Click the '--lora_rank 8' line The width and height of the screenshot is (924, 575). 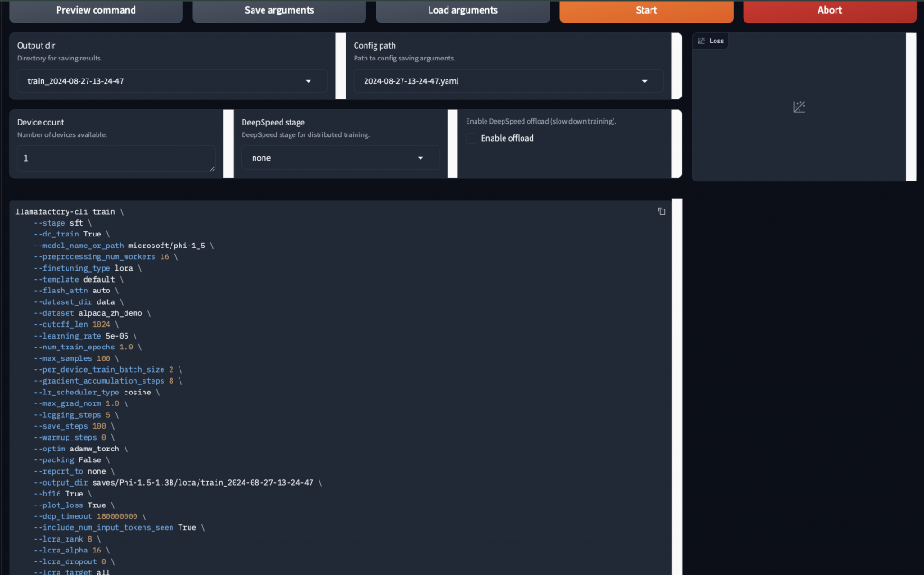point(67,539)
